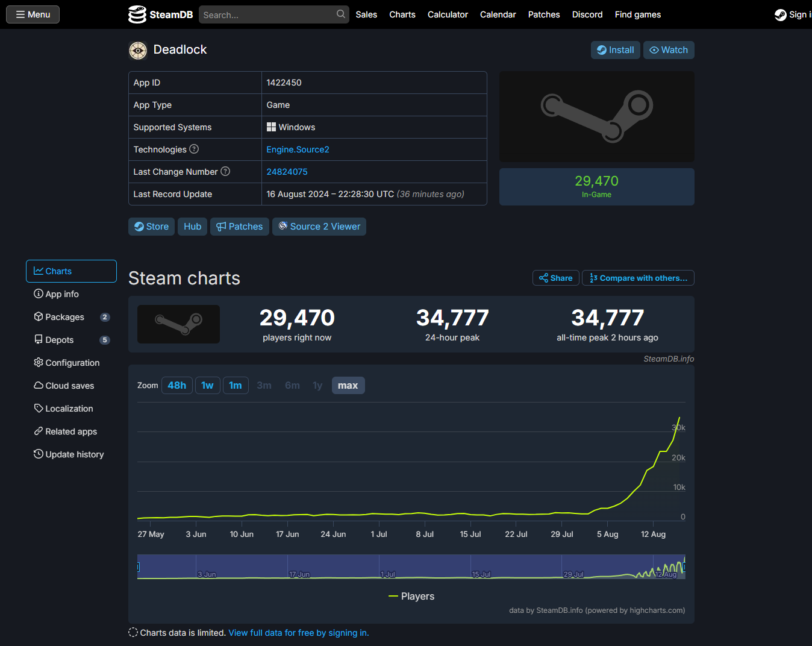Open the Calendar navigation item

point(498,14)
